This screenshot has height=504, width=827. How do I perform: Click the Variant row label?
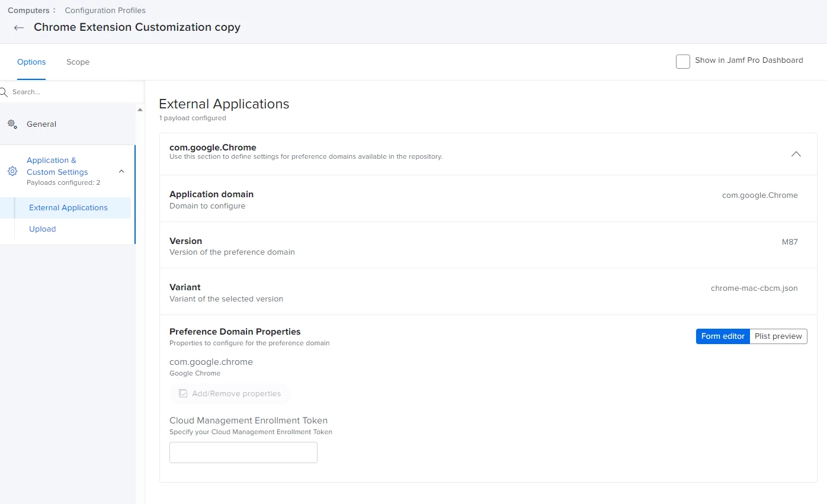[x=185, y=287]
